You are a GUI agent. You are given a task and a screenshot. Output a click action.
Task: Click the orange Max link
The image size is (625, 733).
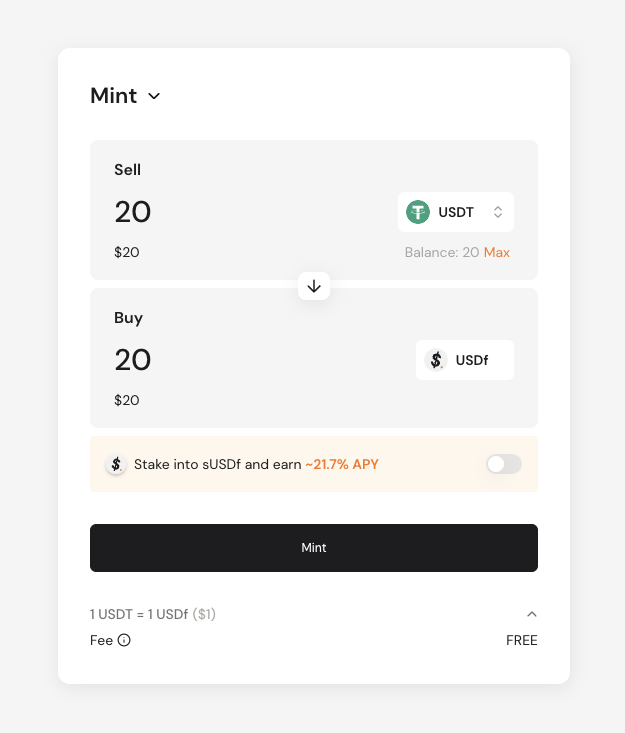pyautogui.click(x=496, y=252)
